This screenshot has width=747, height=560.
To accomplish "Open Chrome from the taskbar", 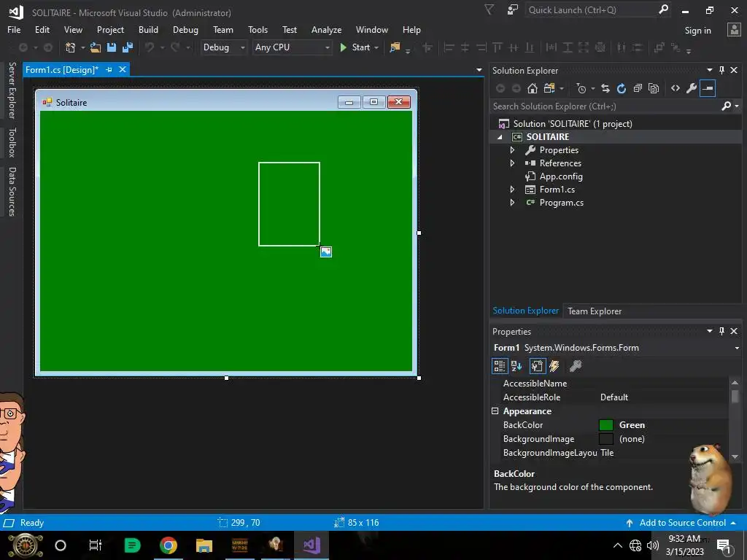I will pyautogui.click(x=169, y=545).
